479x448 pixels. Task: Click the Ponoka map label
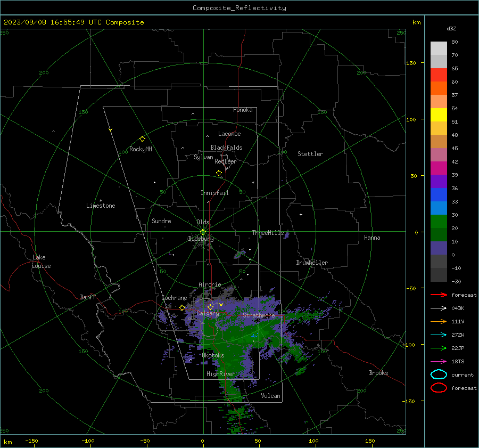pos(243,110)
